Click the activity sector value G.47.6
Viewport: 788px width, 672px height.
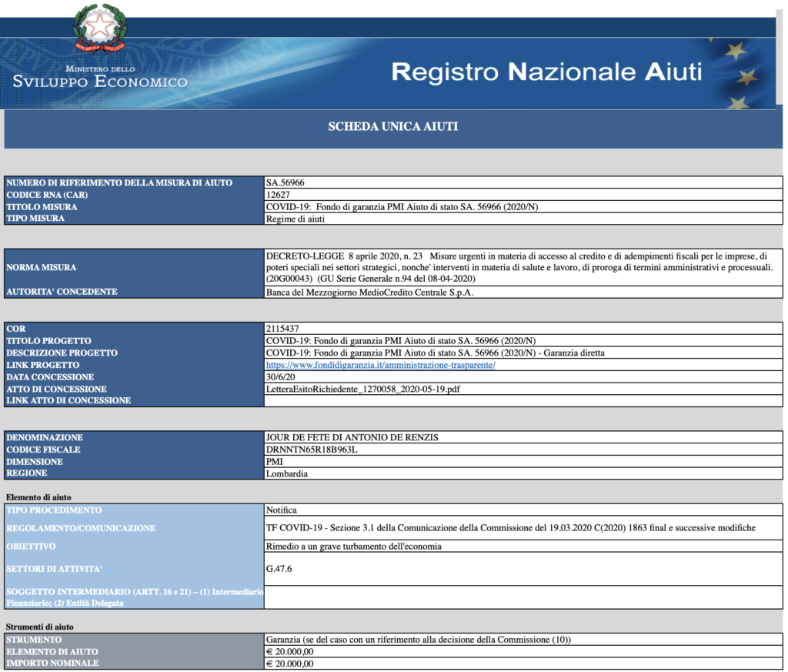tap(279, 568)
